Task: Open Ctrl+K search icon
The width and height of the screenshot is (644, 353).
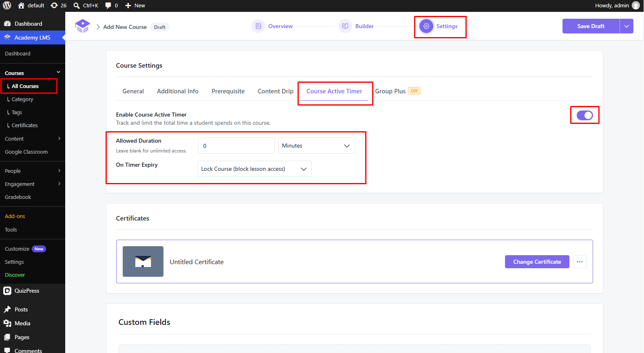Action: (x=76, y=5)
